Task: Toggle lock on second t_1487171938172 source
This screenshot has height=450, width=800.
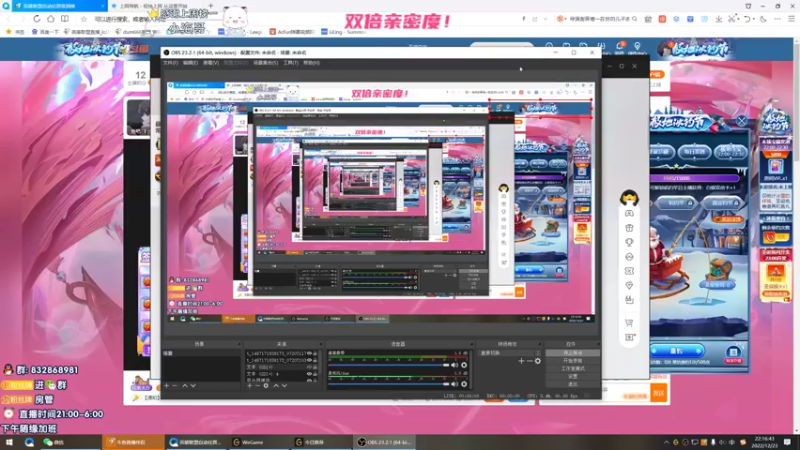Action: (x=315, y=360)
